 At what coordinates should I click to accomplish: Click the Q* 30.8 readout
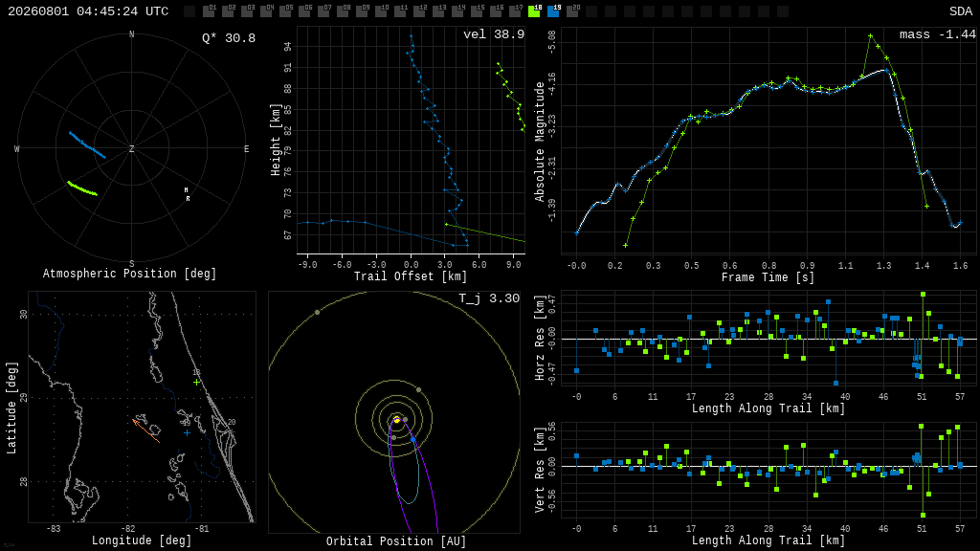(229, 38)
